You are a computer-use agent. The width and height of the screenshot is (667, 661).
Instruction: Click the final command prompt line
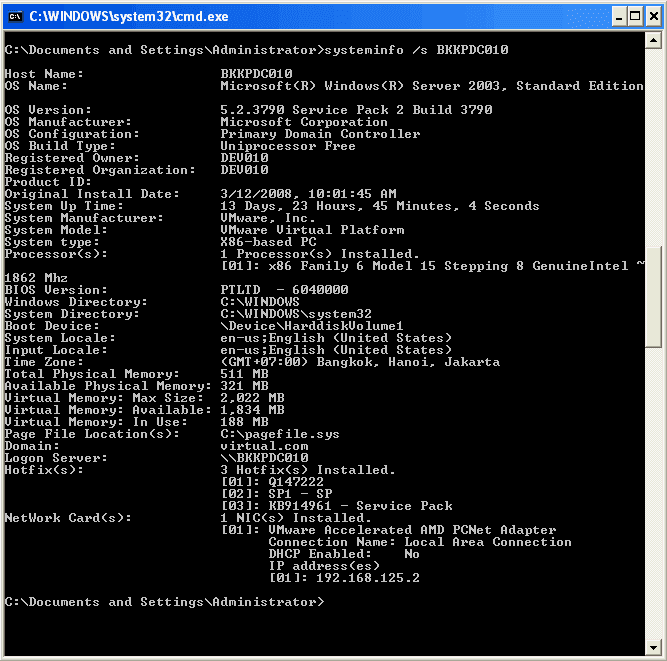click(x=164, y=602)
